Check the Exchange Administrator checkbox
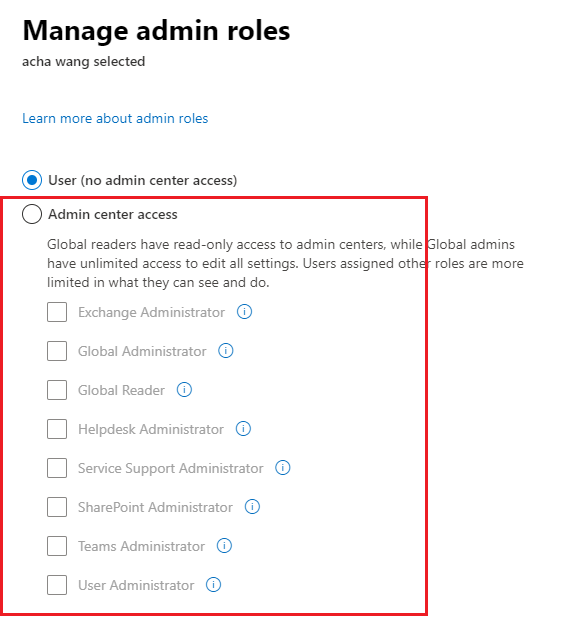The image size is (581, 634). coord(57,312)
